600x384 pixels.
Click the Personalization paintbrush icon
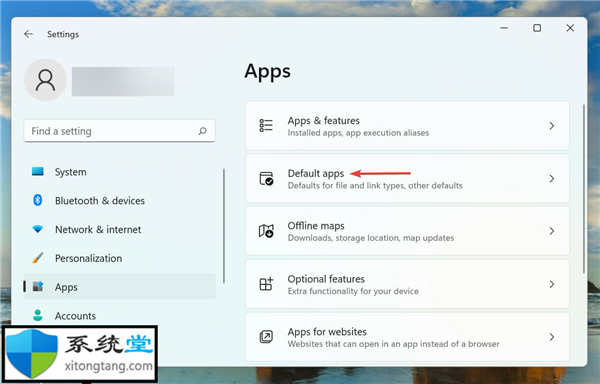coord(38,258)
